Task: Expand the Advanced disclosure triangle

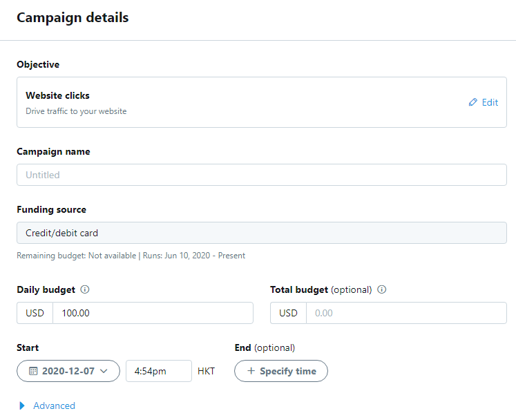Action: coord(22,405)
